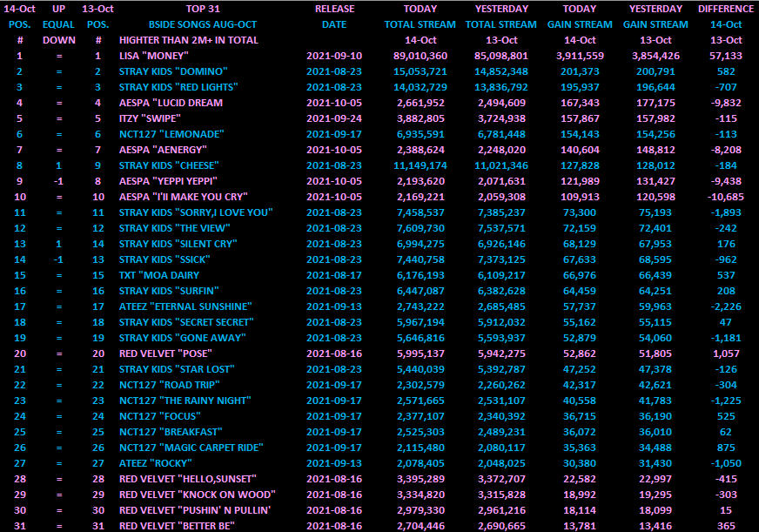
Task: Select RED VELVET "BETTER BE" song cell
Action: pos(177,526)
